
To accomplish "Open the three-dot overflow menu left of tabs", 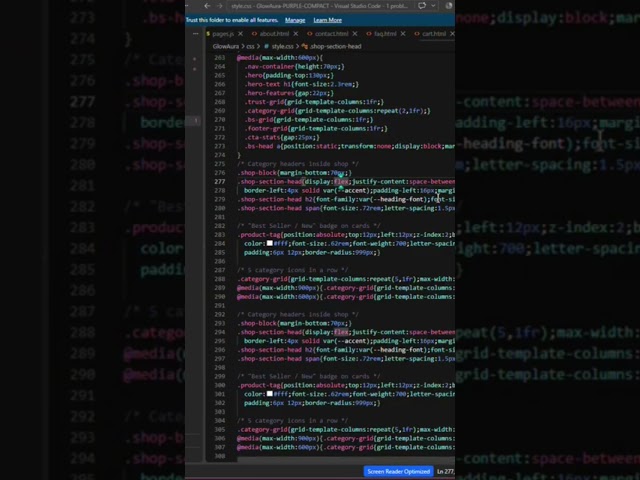I will pos(196,33).
